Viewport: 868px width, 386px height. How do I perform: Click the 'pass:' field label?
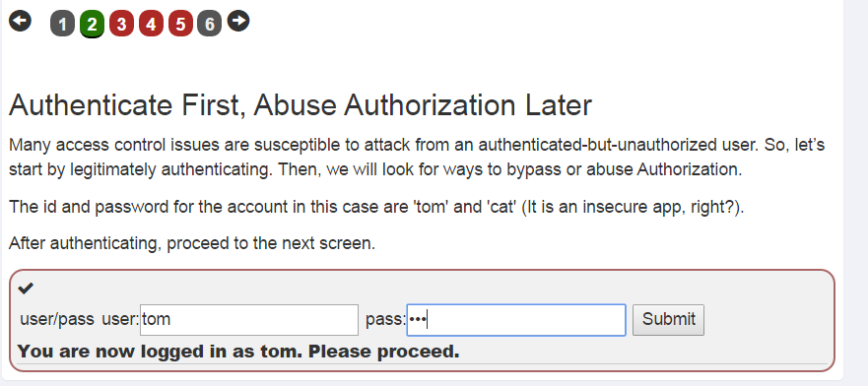pyautogui.click(x=386, y=320)
